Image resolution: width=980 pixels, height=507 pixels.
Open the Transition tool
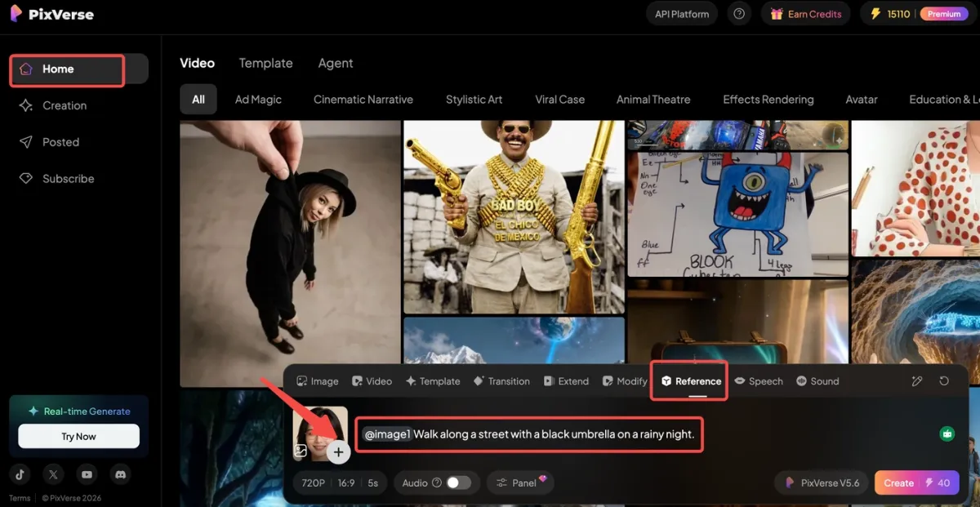pyautogui.click(x=501, y=380)
